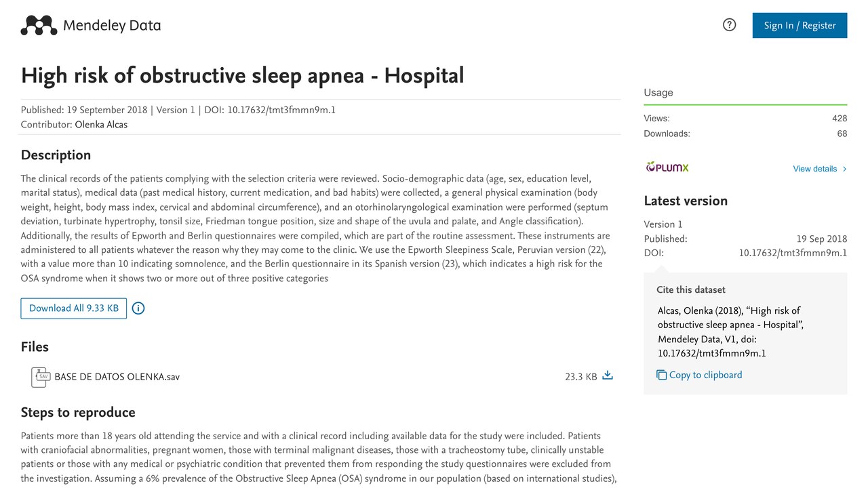Click the Mendeley Data logo icon
Screen dimensions: 868x488
point(39,26)
